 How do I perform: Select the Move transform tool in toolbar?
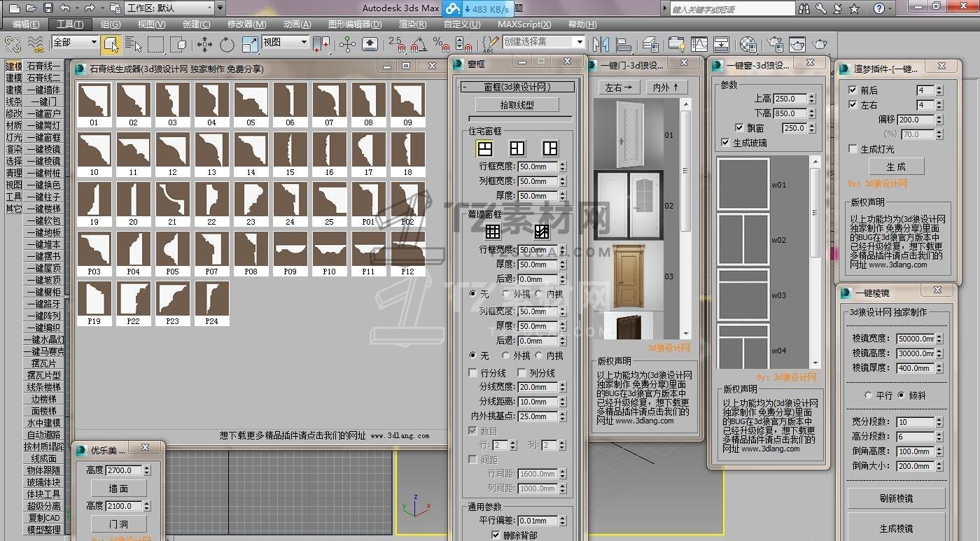click(204, 45)
